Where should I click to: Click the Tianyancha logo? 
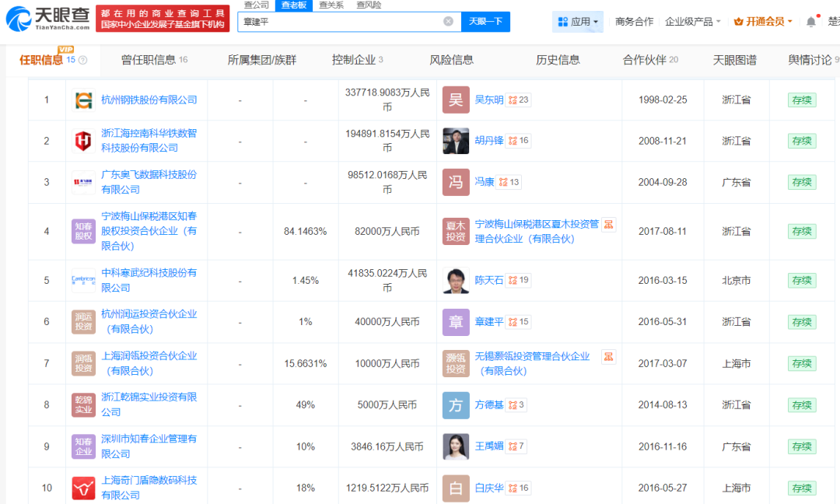pyautogui.click(x=47, y=19)
